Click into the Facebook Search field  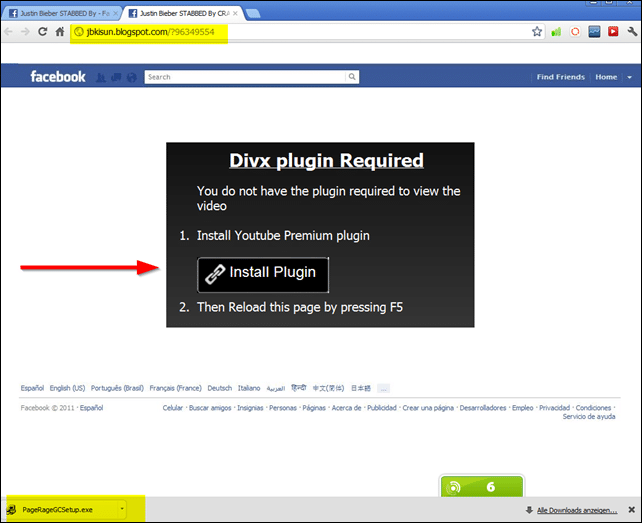coord(245,77)
